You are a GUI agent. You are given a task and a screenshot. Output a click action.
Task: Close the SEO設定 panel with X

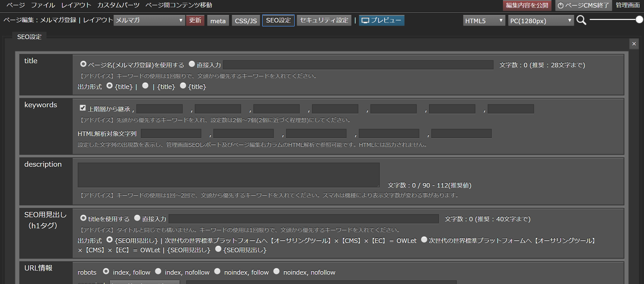[x=634, y=44]
